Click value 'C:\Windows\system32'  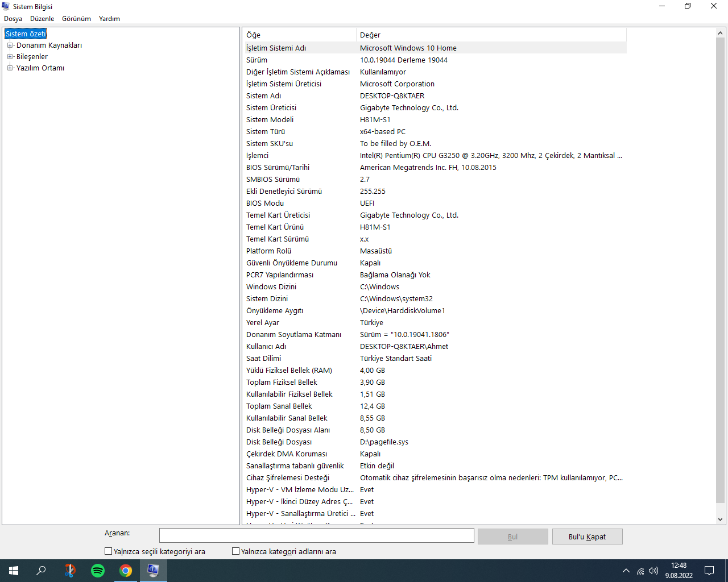pos(396,299)
